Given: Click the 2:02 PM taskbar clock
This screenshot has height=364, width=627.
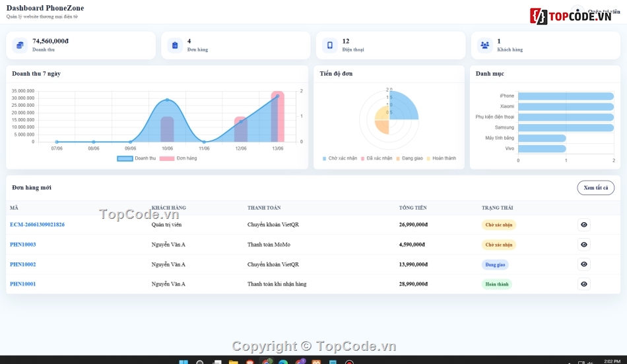Looking at the screenshot, I should pyautogui.click(x=612, y=361).
